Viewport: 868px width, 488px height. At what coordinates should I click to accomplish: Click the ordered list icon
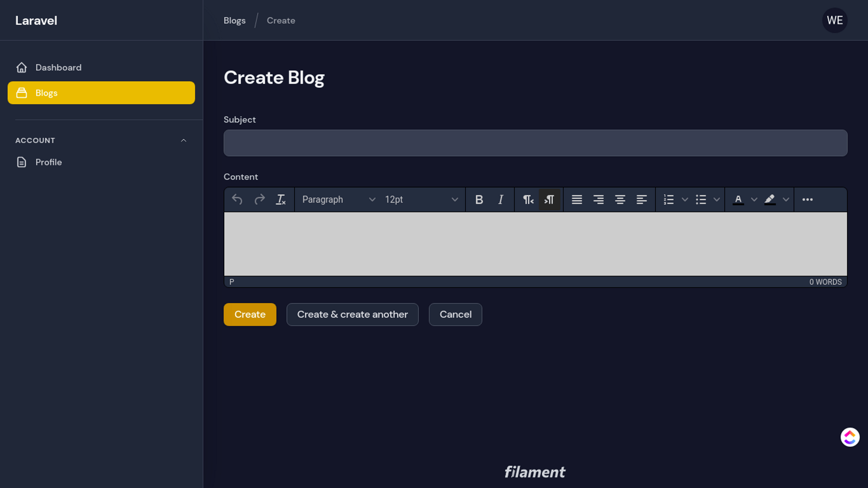pos(668,199)
